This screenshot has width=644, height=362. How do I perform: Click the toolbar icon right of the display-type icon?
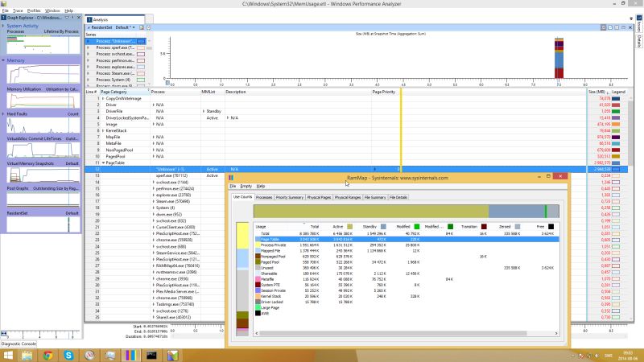tap(148, 27)
